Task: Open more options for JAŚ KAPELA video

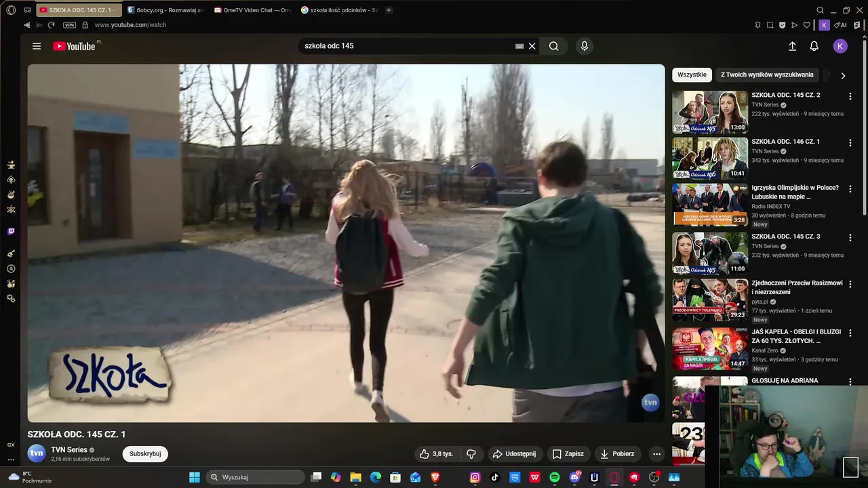Action: [850, 333]
